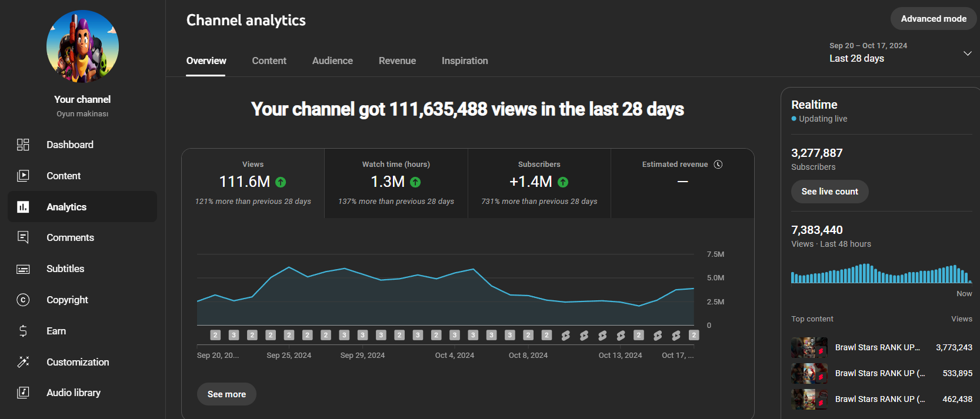Open top content row with 462,438 views
Image resolution: width=980 pixels, height=419 pixels.
click(x=881, y=399)
